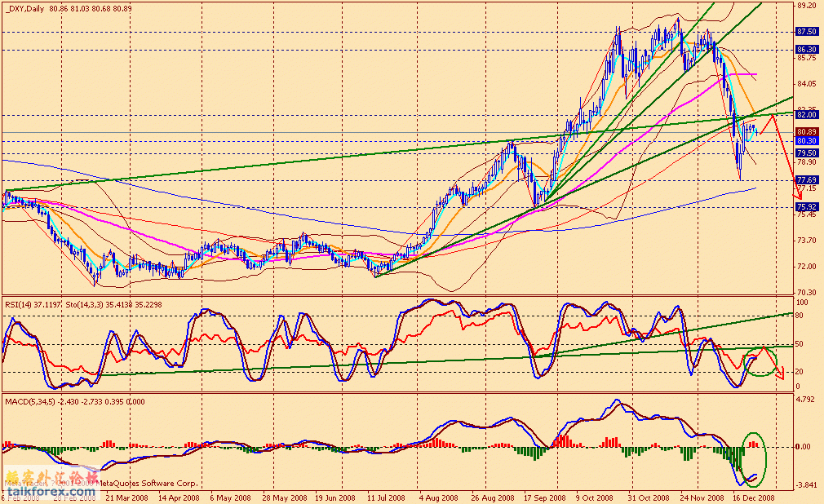Select the 87.50 price level label
The width and height of the screenshot is (824, 504).
(x=806, y=32)
